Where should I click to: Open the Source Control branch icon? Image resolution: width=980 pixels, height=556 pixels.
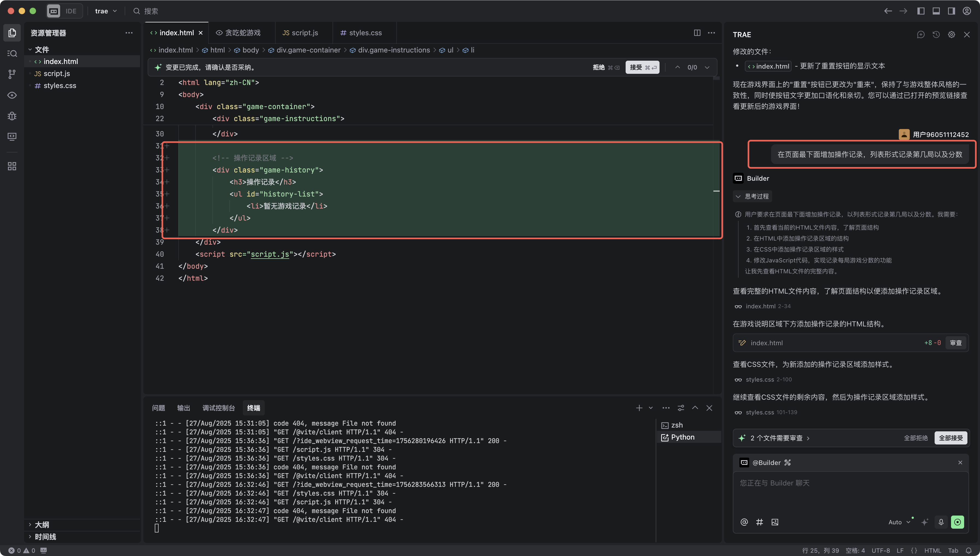(12, 74)
